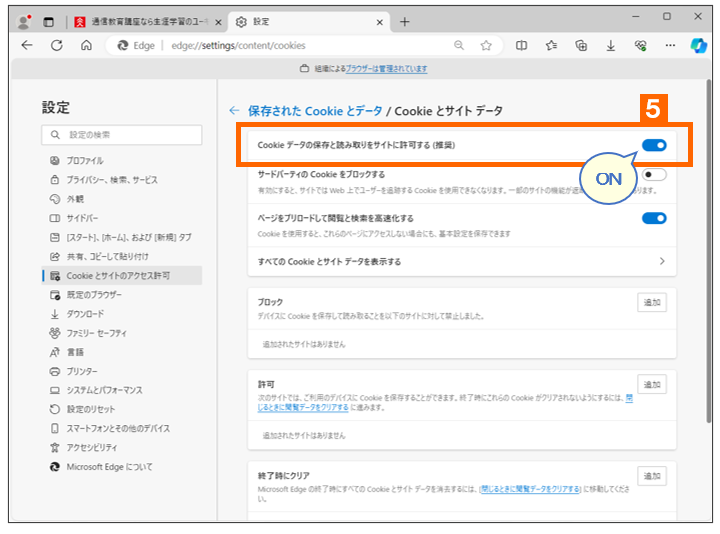Open the downloads icon in toolbar
The width and height of the screenshot is (720, 534).
[610, 45]
